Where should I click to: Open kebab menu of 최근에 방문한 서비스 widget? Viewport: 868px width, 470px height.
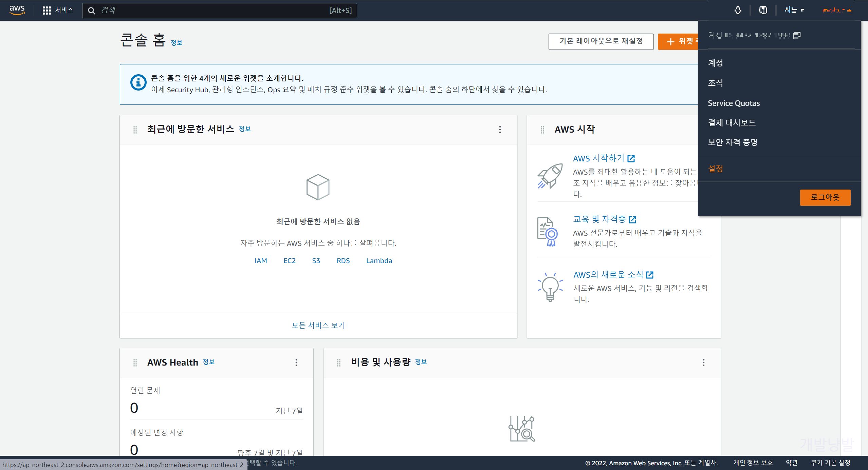click(500, 129)
